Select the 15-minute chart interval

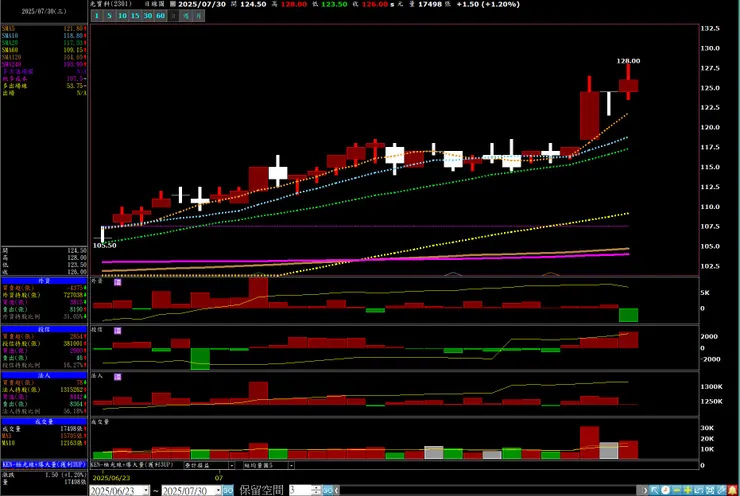click(x=135, y=16)
